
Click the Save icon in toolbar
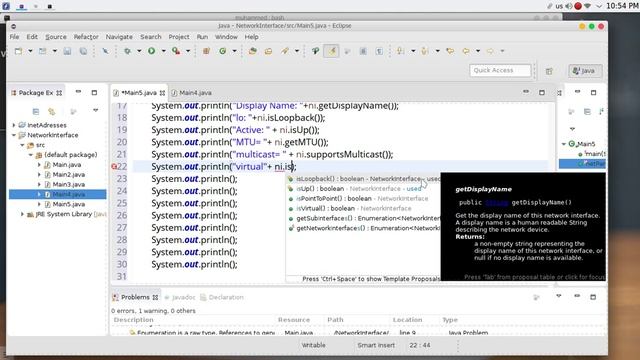67,51
